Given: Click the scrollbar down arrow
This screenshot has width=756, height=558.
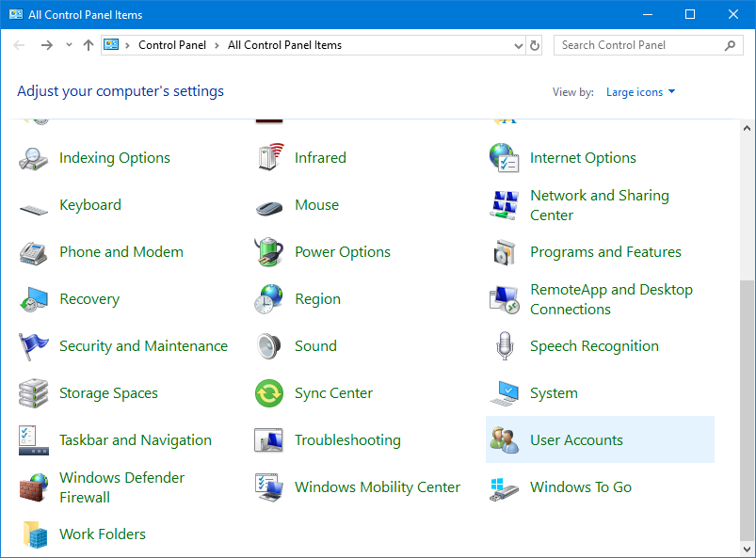Looking at the screenshot, I should [747, 549].
